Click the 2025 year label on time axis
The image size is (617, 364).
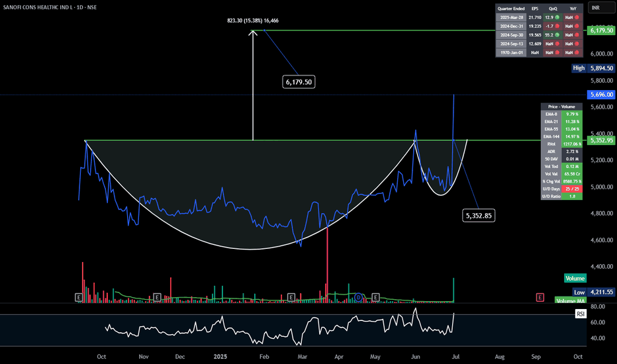(x=220, y=357)
